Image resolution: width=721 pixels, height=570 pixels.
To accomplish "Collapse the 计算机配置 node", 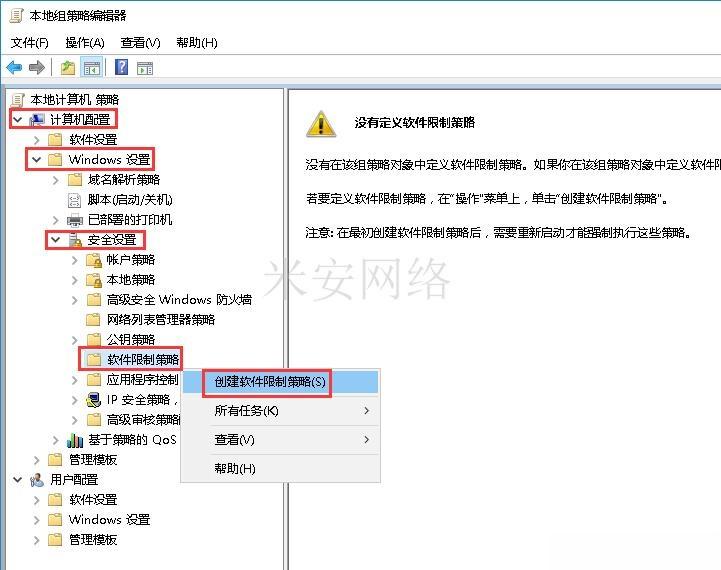I will 17,120.
